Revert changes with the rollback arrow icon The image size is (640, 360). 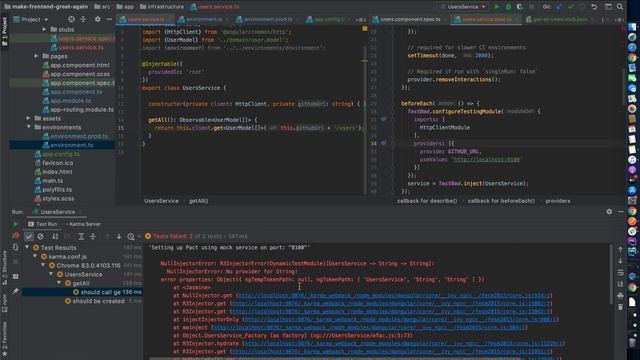click(x=594, y=7)
